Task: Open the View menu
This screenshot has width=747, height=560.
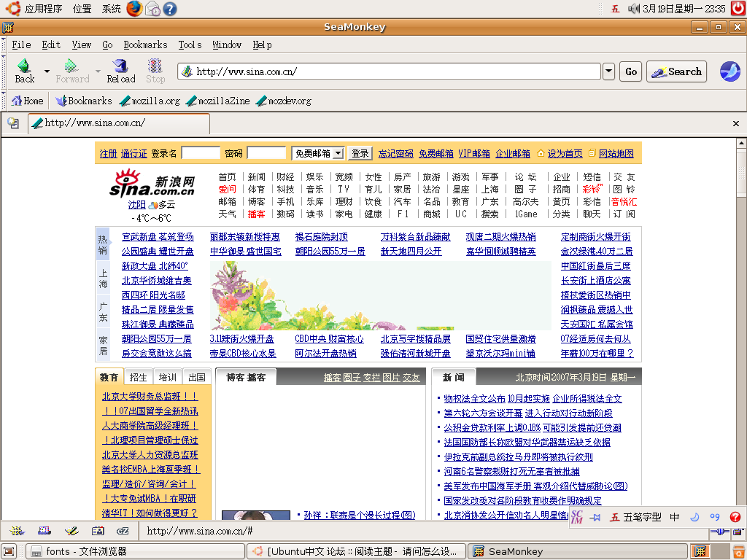Action: [x=82, y=44]
